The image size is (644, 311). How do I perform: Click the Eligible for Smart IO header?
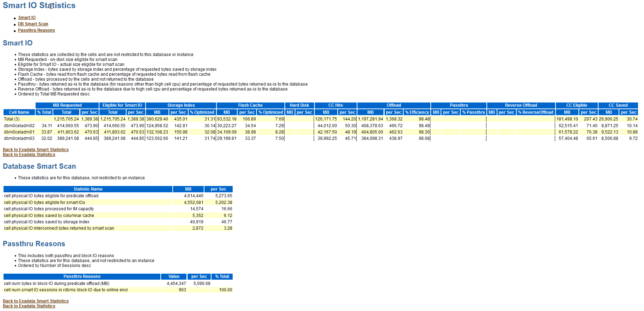122,105
